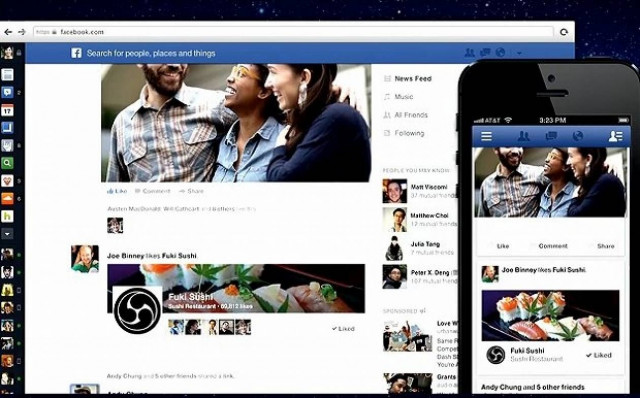Image resolution: width=640 pixels, height=398 pixels.
Task: Open Peter X. Deng's profile photo
Action: [x=394, y=277]
